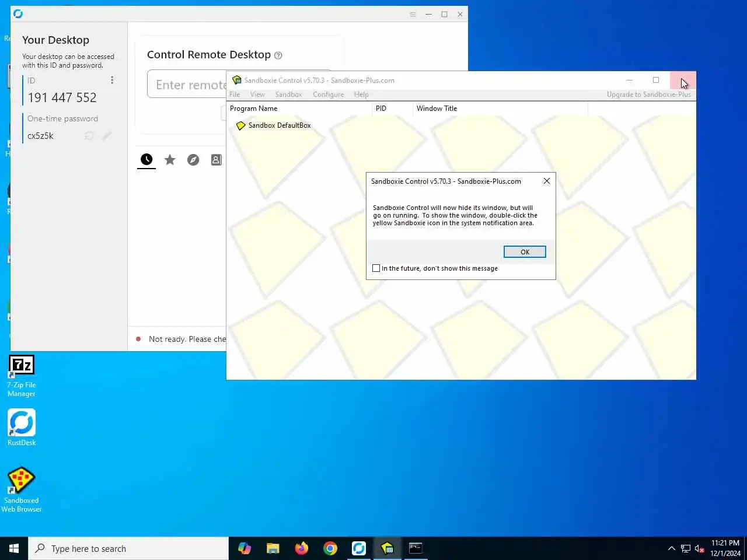The height and width of the screenshot is (560, 747).
Task: Open RustDesk ID options three-dot menu
Action: pyautogui.click(x=112, y=80)
